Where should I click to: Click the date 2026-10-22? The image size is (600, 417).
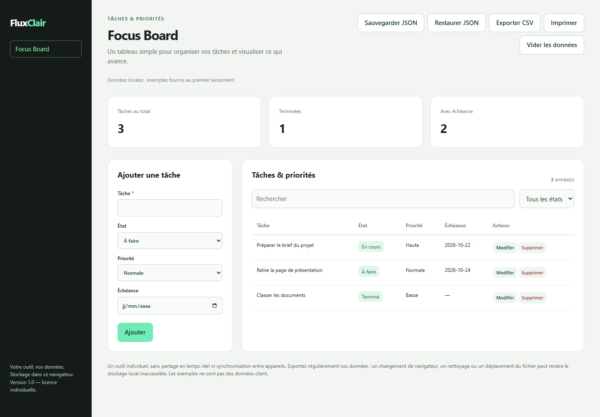457,245
